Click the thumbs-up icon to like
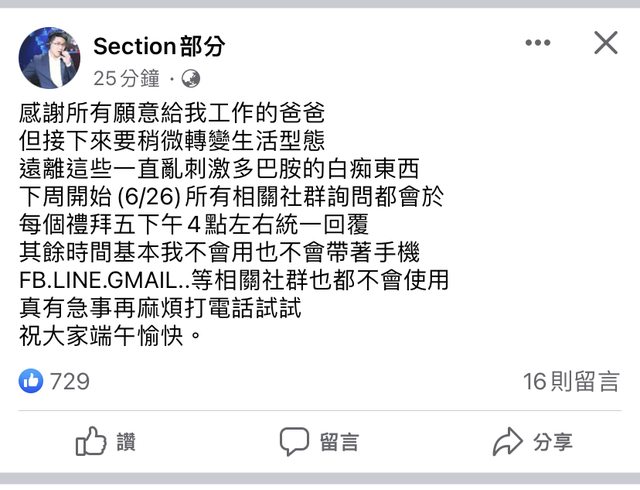Viewport: 640px width, 490px height. point(91,441)
